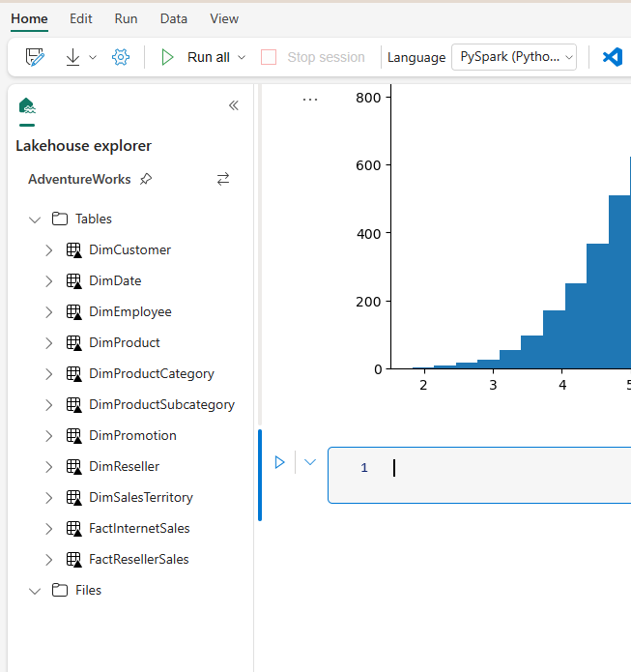Click the lakehouse icon at panel top

point(27,106)
